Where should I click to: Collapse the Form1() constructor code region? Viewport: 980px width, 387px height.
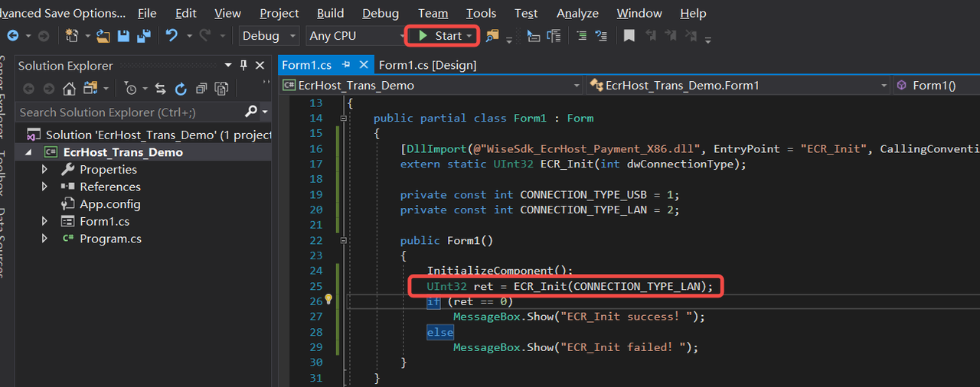point(343,240)
